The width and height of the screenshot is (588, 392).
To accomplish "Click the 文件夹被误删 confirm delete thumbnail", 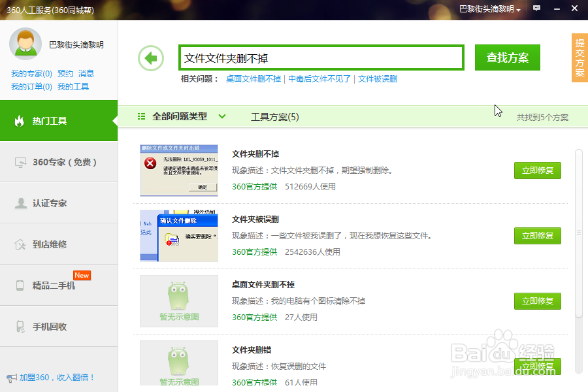I will pos(179,236).
